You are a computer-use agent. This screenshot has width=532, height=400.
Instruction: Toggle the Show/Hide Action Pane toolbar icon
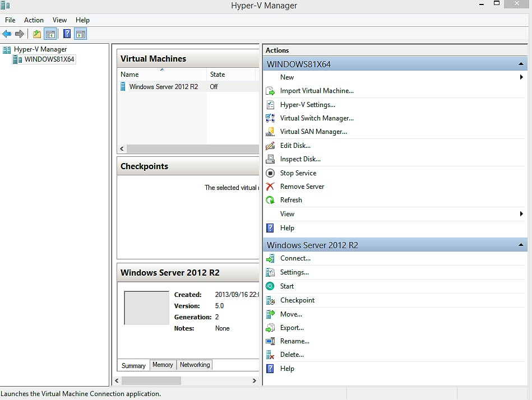coord(81,34)
